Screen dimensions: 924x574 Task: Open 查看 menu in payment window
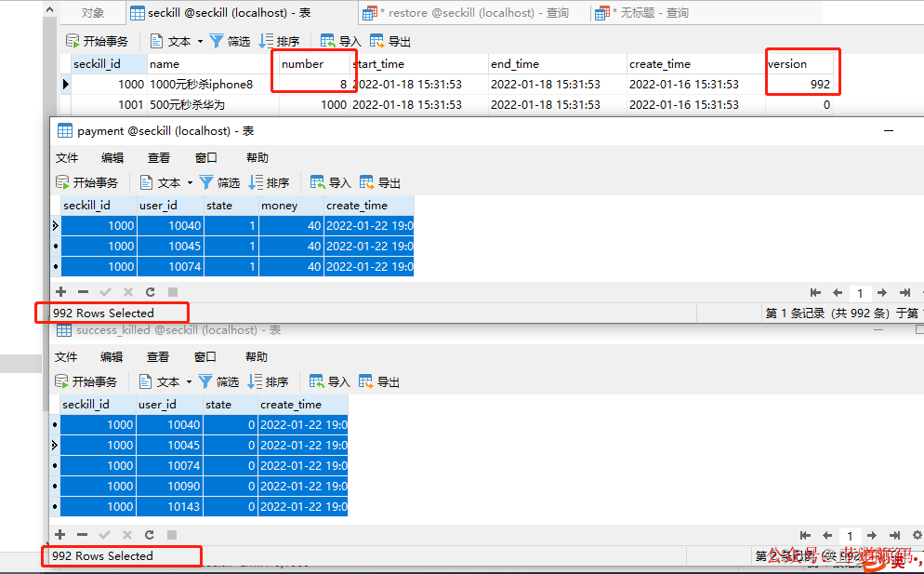pyautogui.click(x=159, y=157)
